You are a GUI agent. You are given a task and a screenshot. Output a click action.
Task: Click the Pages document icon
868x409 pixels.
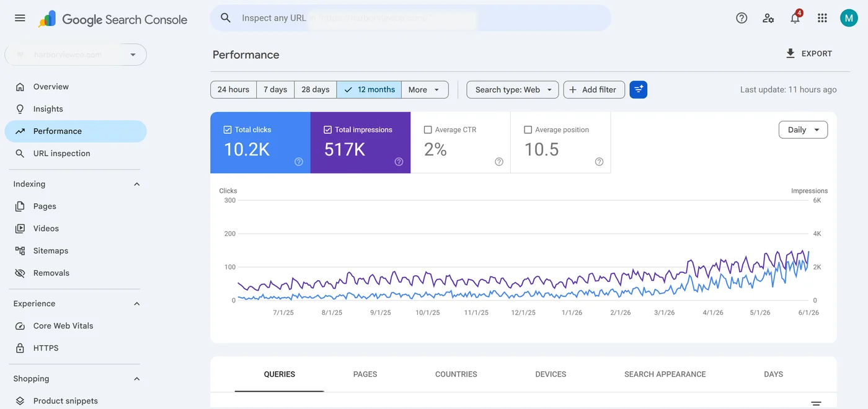20,206
